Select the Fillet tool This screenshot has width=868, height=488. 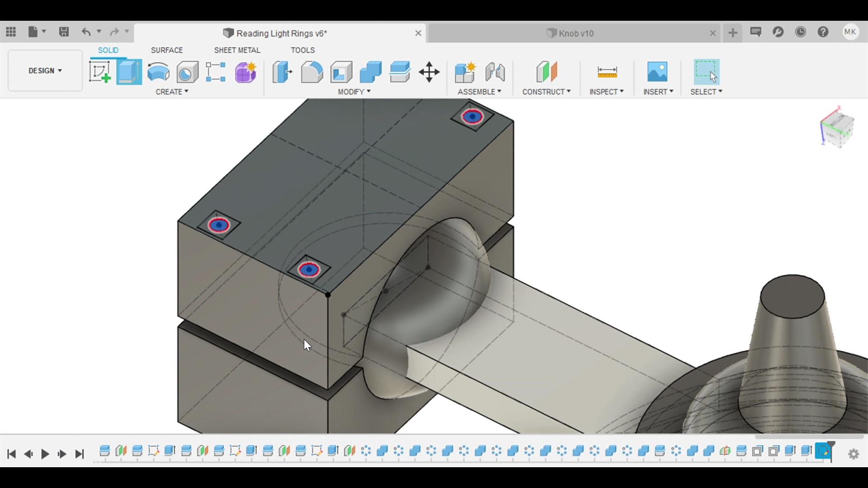tap(312, 72)
